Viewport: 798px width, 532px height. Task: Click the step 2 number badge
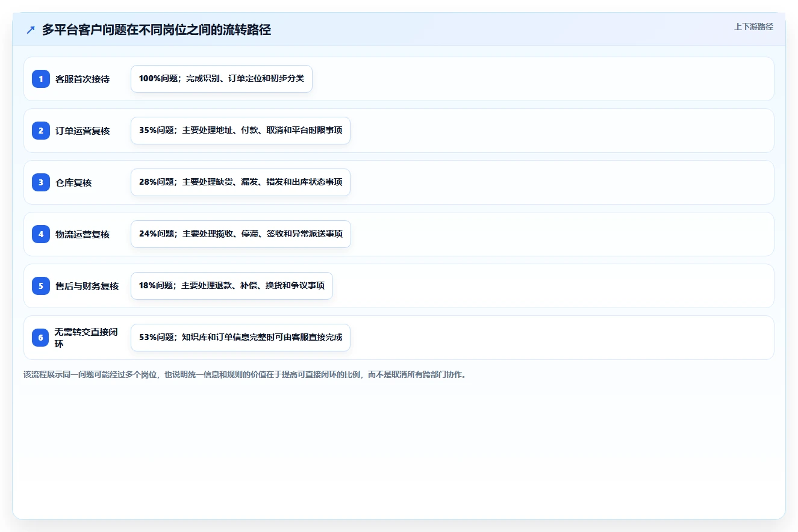point(41,131)
